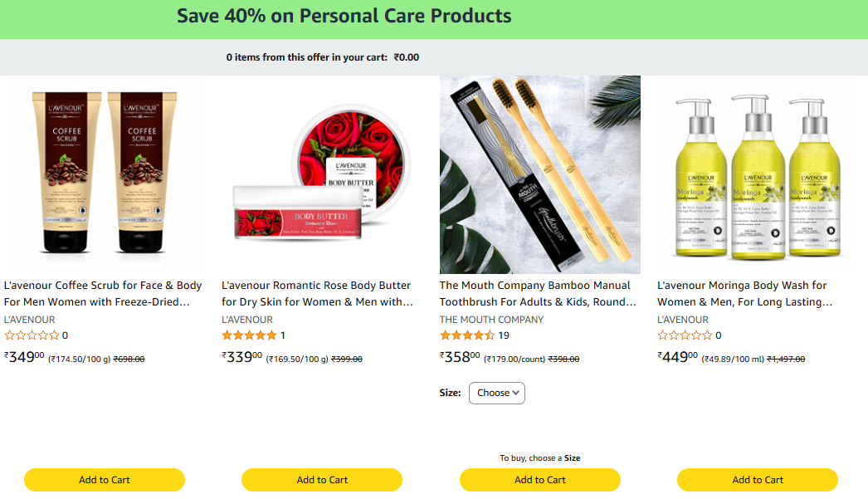Click the Moringa Body Wash star rating
This screenshot has height=499, width=868.
(x=685, y=335)
